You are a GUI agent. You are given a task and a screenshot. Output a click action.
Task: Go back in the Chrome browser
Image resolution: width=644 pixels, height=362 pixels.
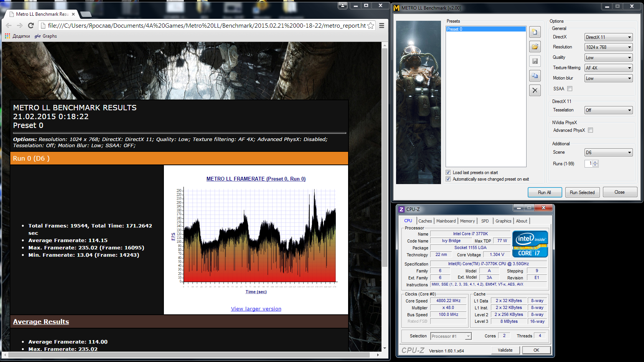[9, 25]
